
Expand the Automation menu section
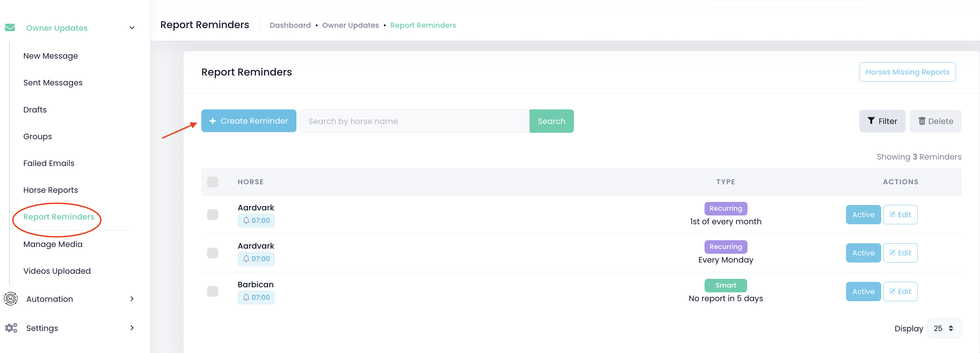(132, 299)
